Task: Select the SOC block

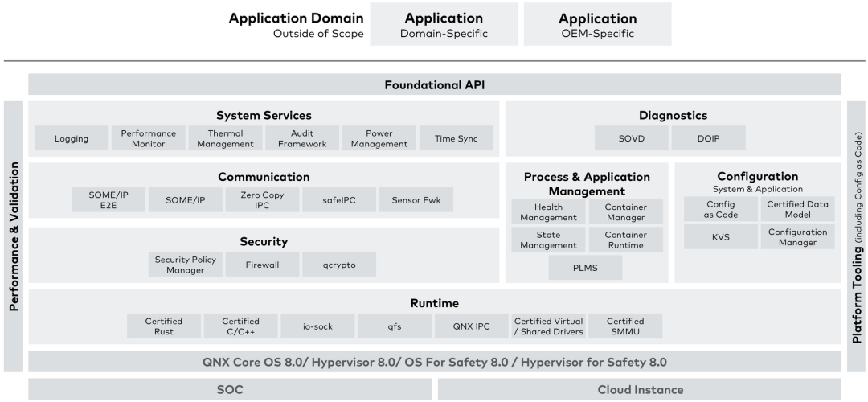Action: [230, 389]
